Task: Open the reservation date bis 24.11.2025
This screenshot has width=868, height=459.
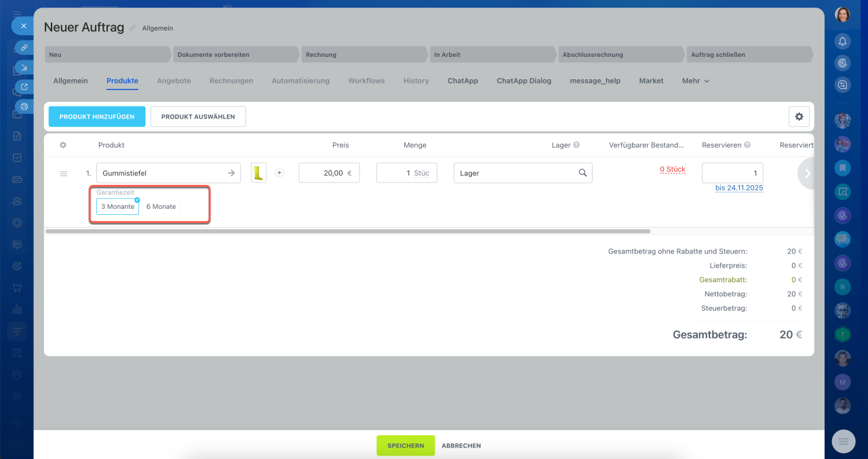Action: click(x=738, y=188)
